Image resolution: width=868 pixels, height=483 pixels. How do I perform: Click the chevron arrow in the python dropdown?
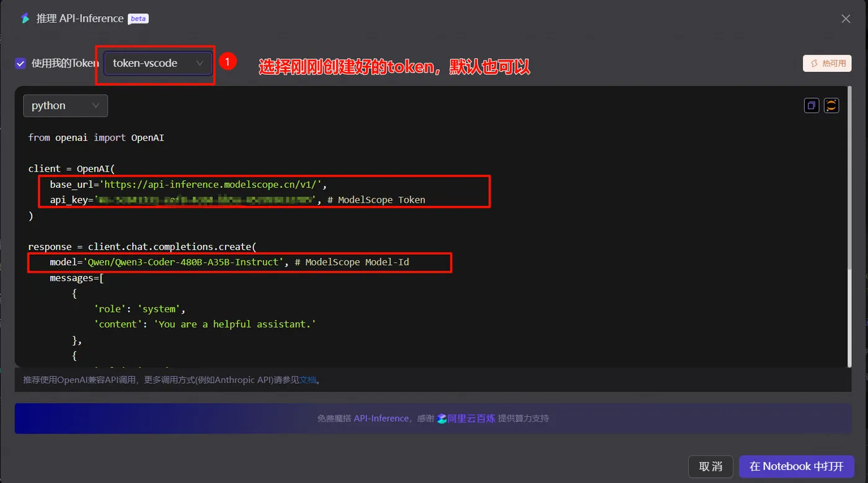(95, 105)
